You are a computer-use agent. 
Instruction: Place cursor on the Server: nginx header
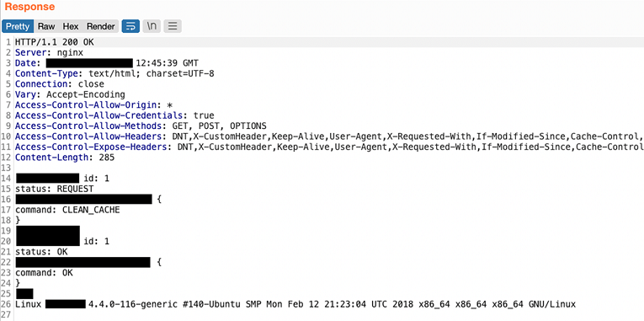click(50, 52)
